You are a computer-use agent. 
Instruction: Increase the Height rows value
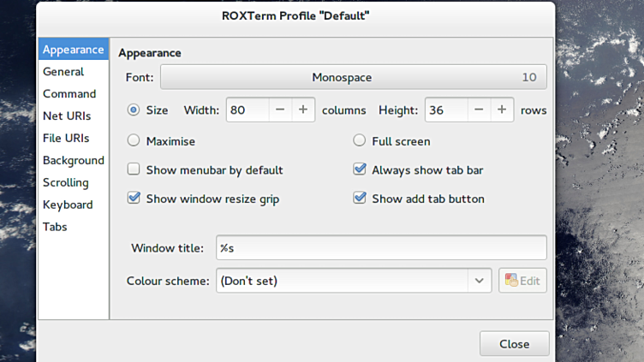tap(502, 110)
